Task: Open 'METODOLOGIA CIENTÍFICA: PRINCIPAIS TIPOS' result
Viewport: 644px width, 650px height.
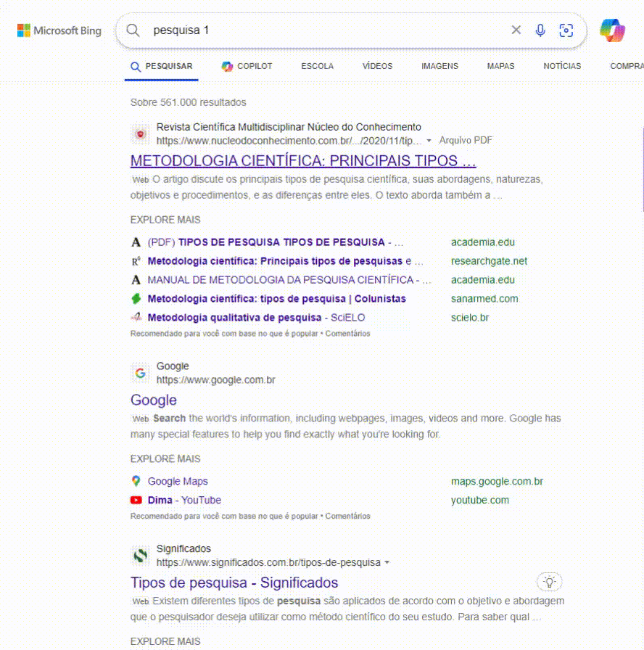Action: pos(303,160)
